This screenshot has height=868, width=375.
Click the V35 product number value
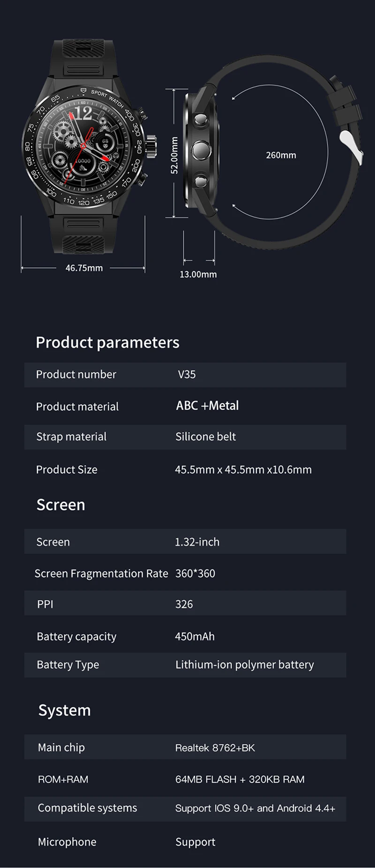(187, 374)
